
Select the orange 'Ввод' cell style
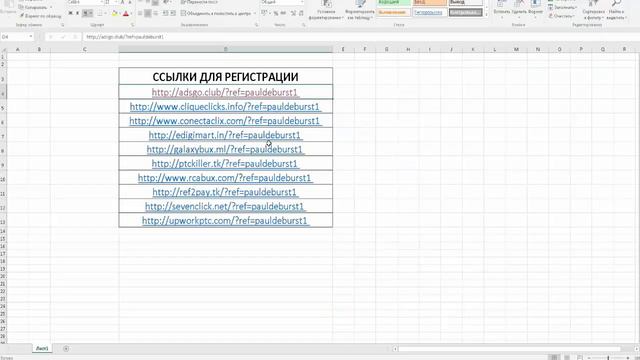(430, 2)
